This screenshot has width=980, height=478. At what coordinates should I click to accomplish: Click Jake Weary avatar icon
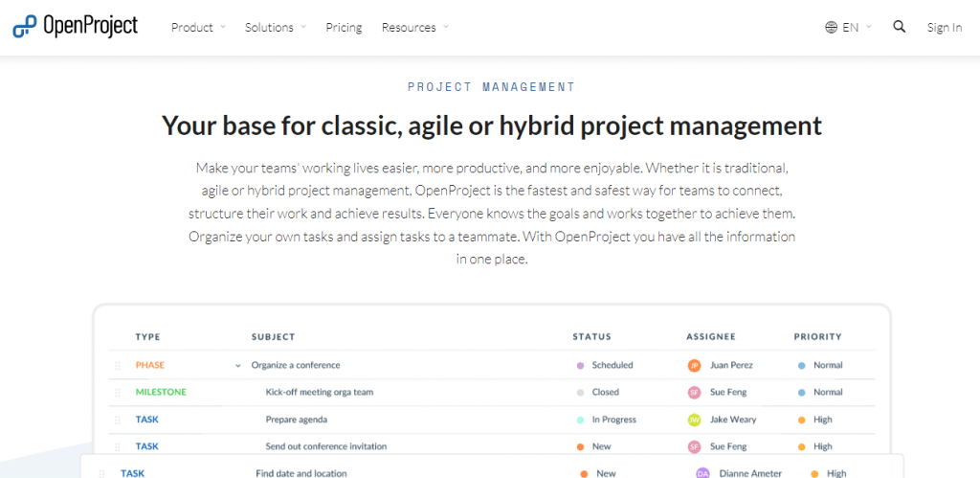click(694, 420)
